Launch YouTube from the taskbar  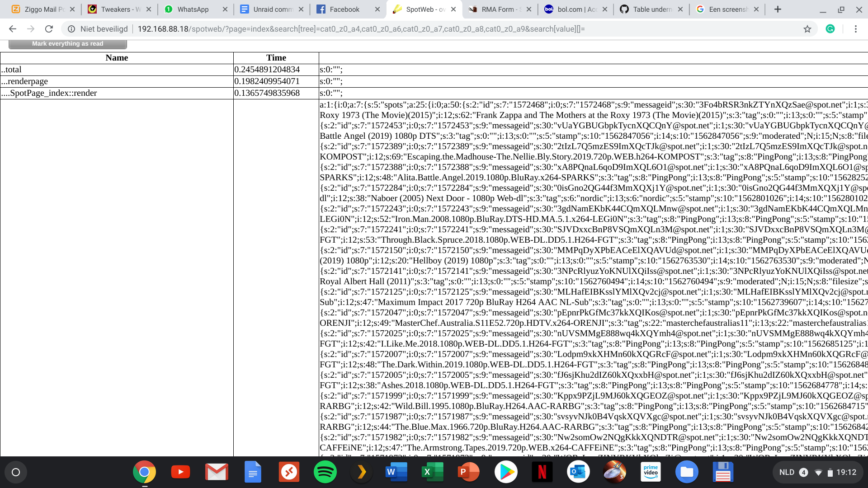tap(180, 472)
